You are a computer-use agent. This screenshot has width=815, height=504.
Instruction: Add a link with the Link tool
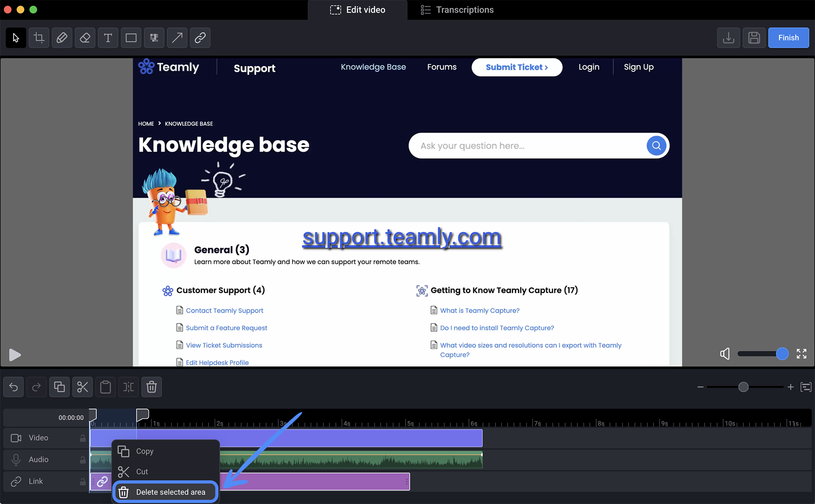pos(200,38)
